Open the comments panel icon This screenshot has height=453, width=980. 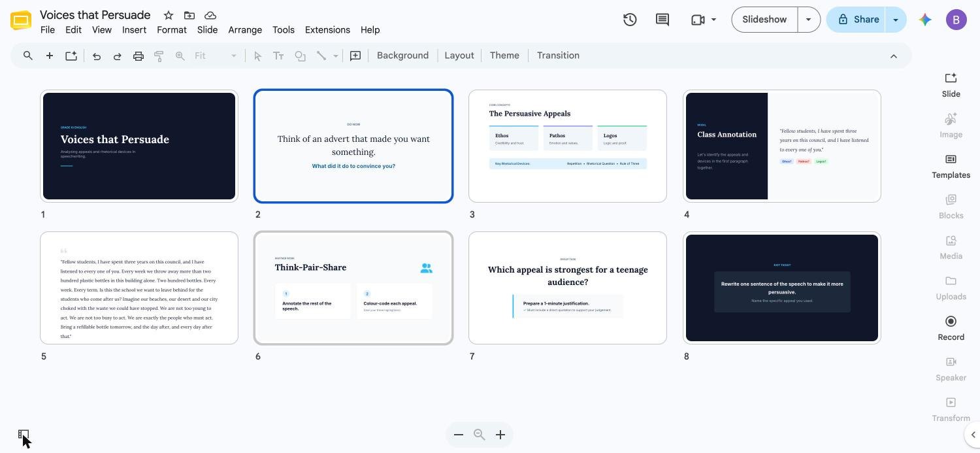click(x=662, y=20)
